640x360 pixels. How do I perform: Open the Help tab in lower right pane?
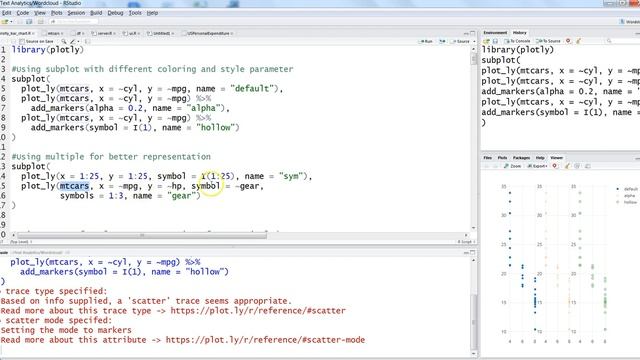coord(540,158)
